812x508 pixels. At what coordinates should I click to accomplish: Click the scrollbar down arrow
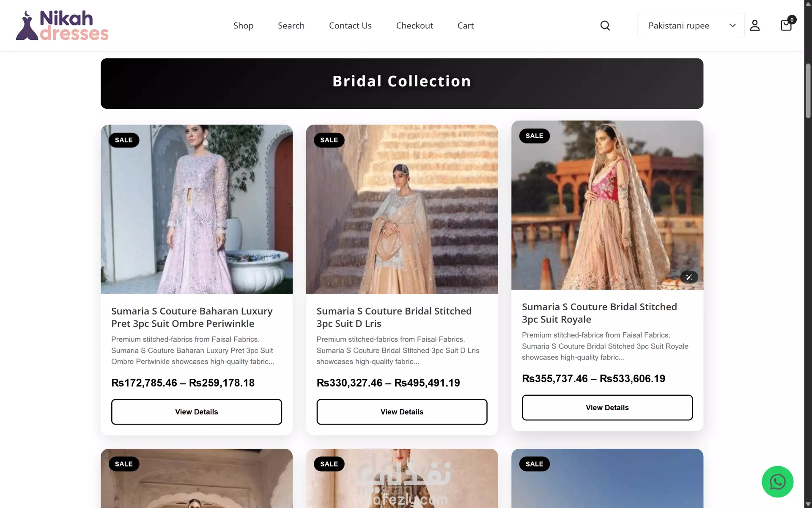click(x=808, y=504)
